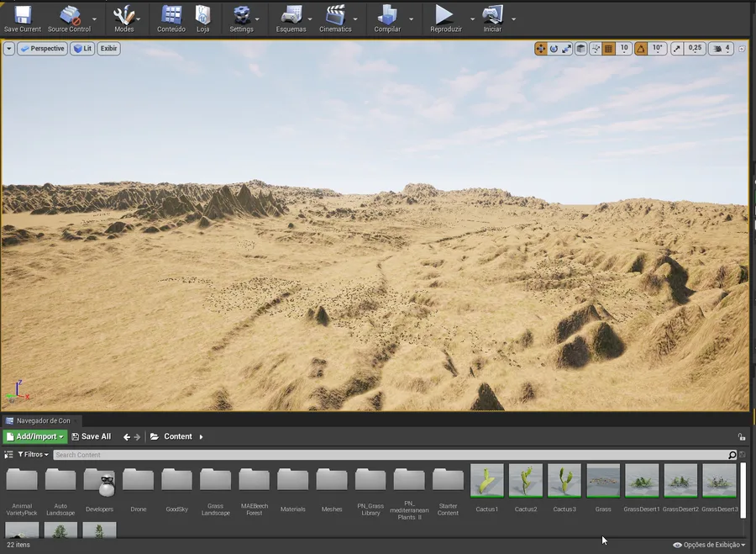Open the Marketplace (Loja) icon
This screenshot has width=756, height=554.
(202, 15)
